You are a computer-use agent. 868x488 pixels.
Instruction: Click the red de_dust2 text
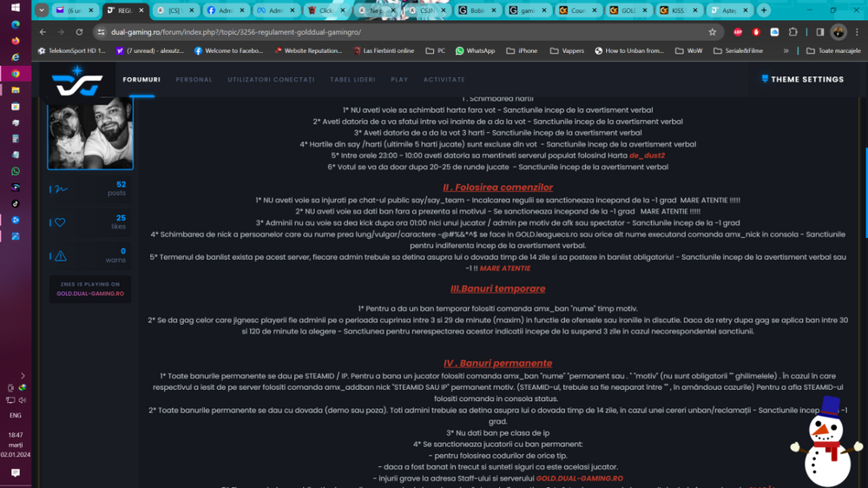click(647, 155)
